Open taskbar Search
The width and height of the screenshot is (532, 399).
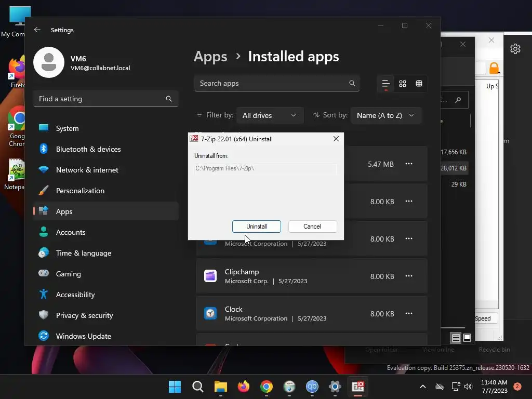(198, 387)
